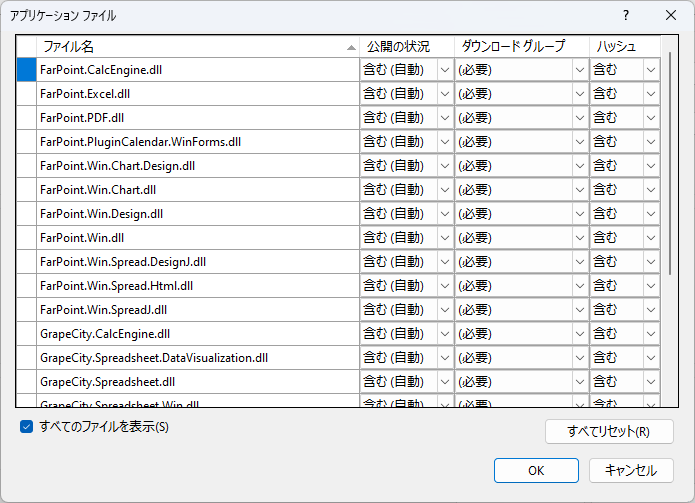This screenshot has height=503, width=695.
Task: Open 公開の状況 dropdown for FarPoint.CalcEngine.dll
Action: coord(445,69)
